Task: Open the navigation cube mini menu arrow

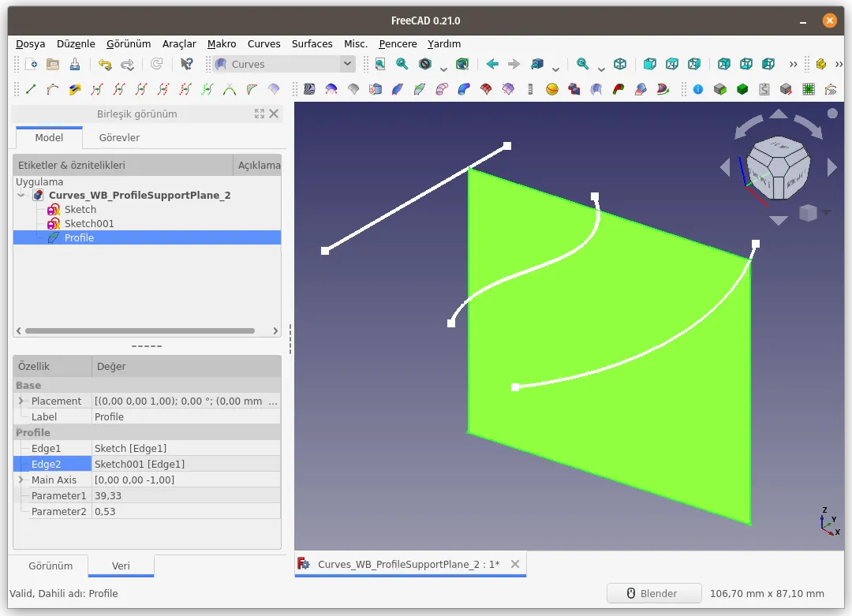Action: tap(827, 213)
